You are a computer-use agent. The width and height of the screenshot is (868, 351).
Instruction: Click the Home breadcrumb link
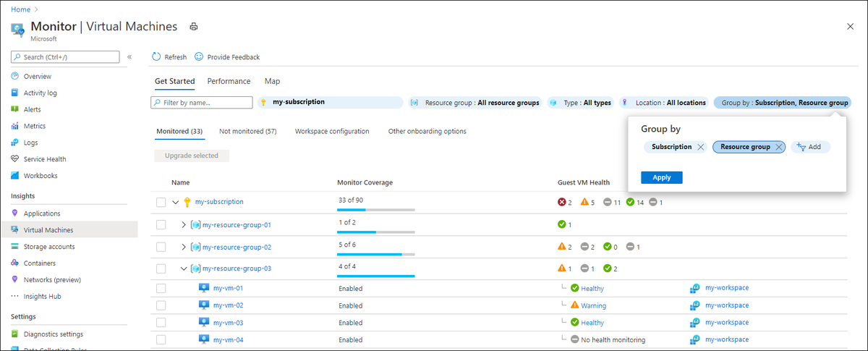pos(20,9)
